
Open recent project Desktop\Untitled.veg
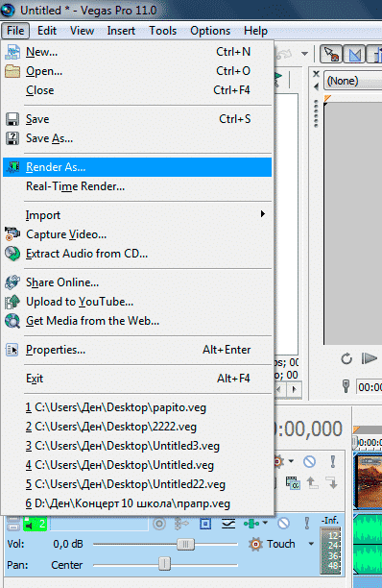(137, 465)
